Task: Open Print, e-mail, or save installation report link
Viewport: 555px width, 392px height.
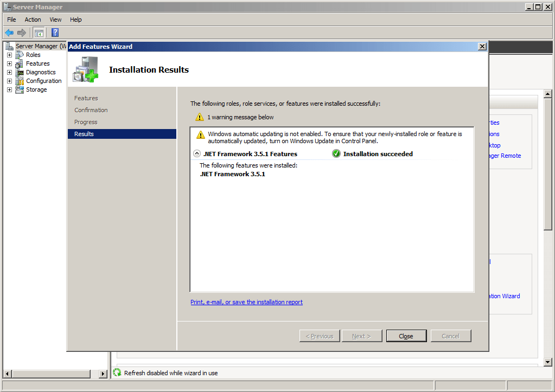Action: tap(246, 302)
